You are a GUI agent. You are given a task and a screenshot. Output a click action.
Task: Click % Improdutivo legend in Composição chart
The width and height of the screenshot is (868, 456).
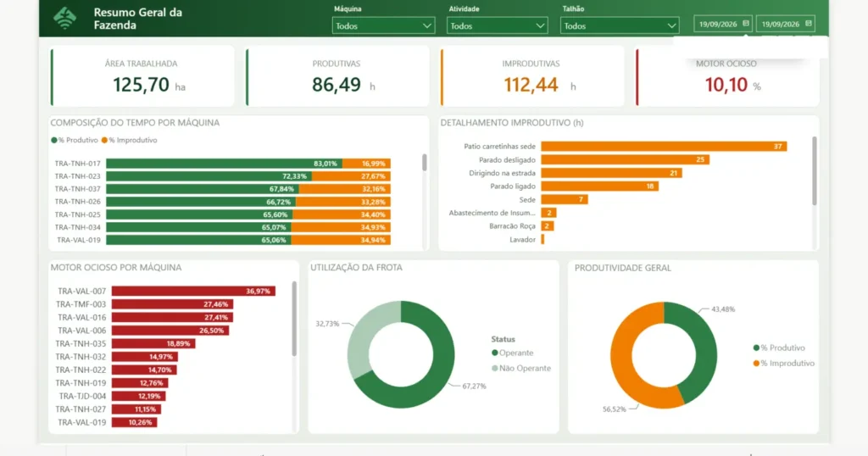click(130, 140)
